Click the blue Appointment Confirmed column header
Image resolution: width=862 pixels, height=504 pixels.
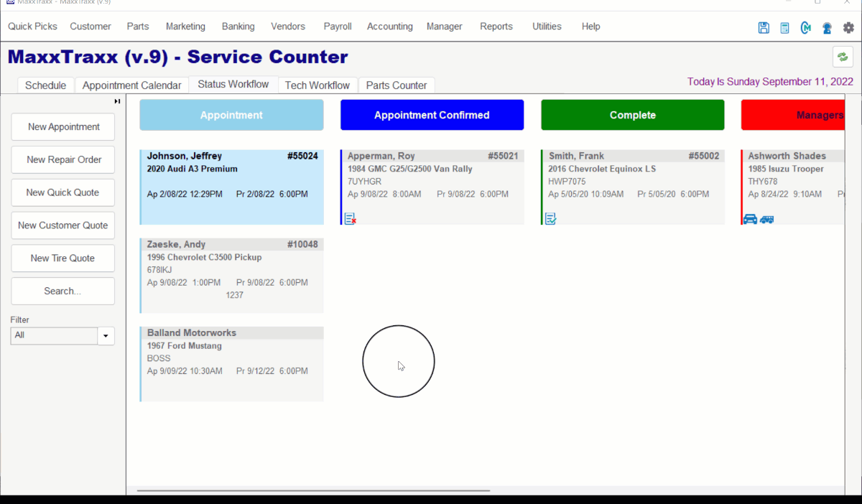[x=432, y=115]
